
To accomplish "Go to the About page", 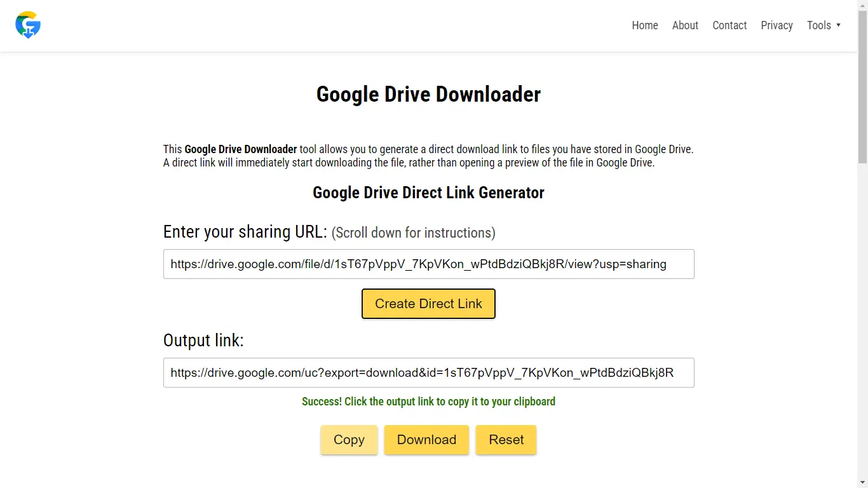I will tap(685, 25).
